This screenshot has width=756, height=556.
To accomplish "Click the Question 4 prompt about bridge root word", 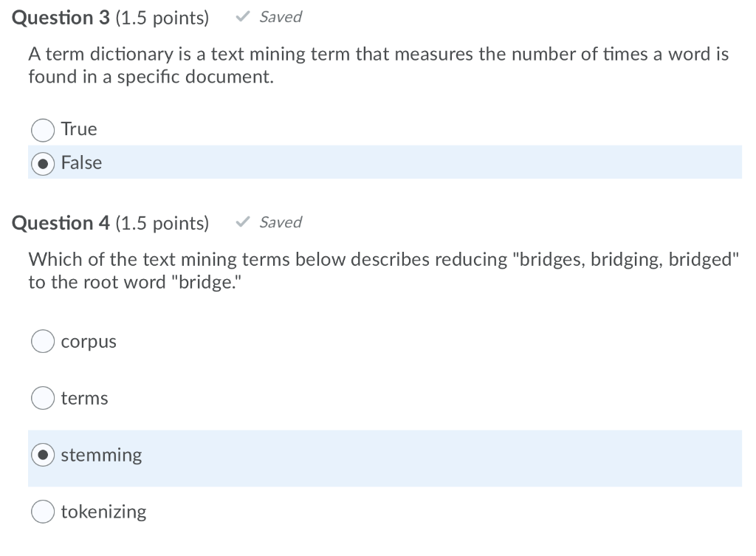I will pos(369,270).
